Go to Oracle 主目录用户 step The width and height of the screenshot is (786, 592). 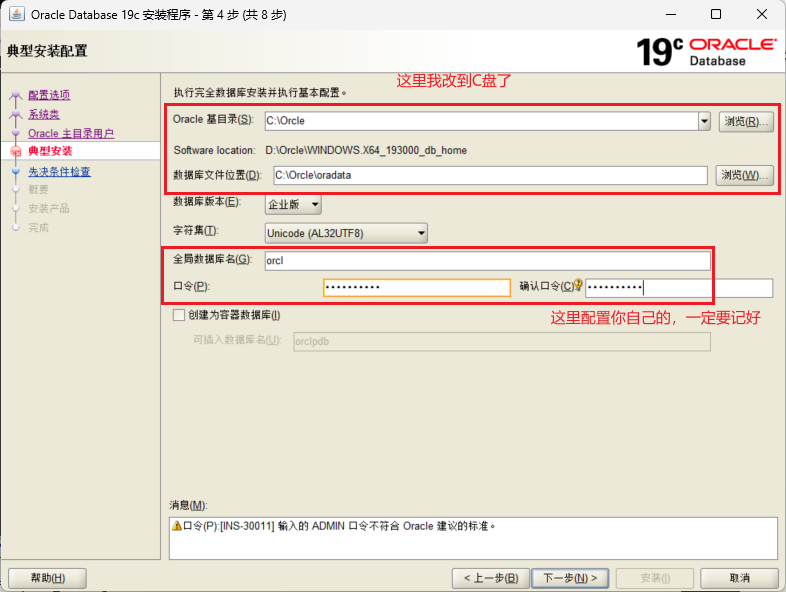(x=71, y=133)
